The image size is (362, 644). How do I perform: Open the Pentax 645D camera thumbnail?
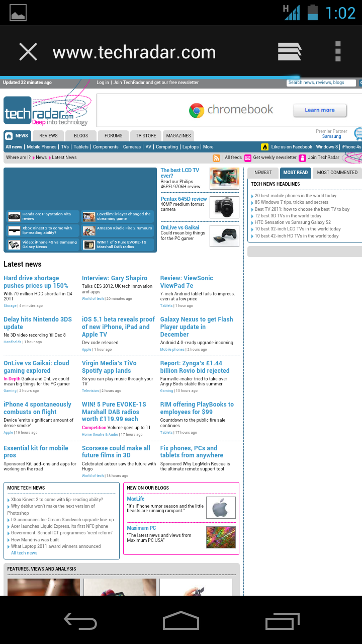[x=224, y=207]
